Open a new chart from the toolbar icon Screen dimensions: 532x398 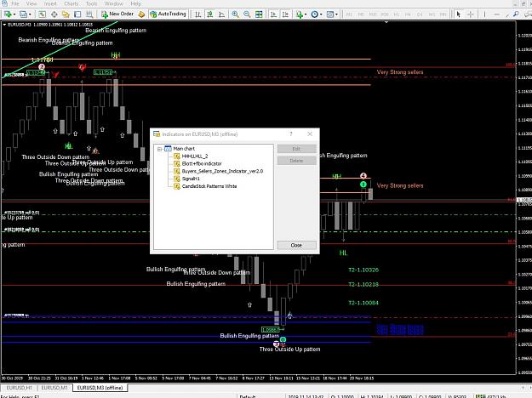point(7,14)
